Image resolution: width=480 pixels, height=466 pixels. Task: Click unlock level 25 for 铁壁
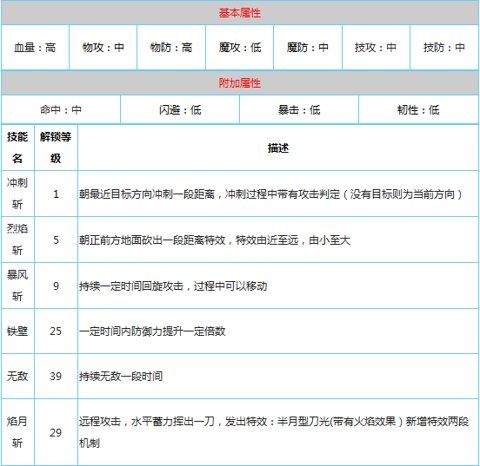pyautogui.click(x=56, y=331)
